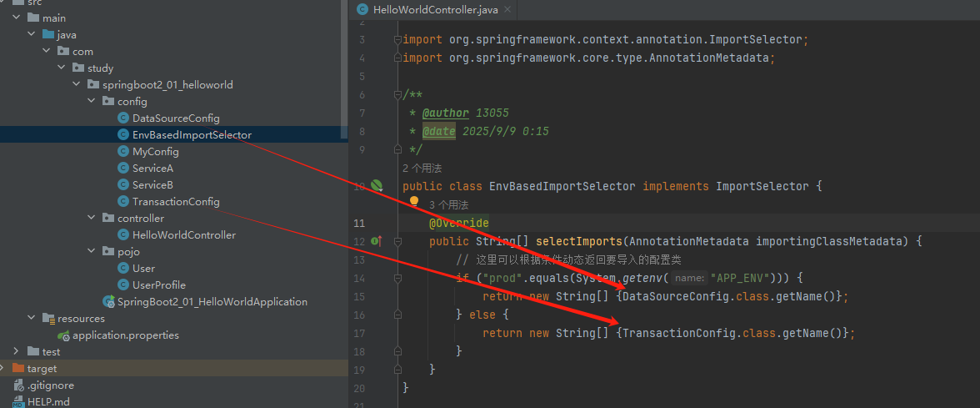Open User class under pojo
Viewport: 980px width, 408px height.
pyautogui.click(x=143, y=268)
